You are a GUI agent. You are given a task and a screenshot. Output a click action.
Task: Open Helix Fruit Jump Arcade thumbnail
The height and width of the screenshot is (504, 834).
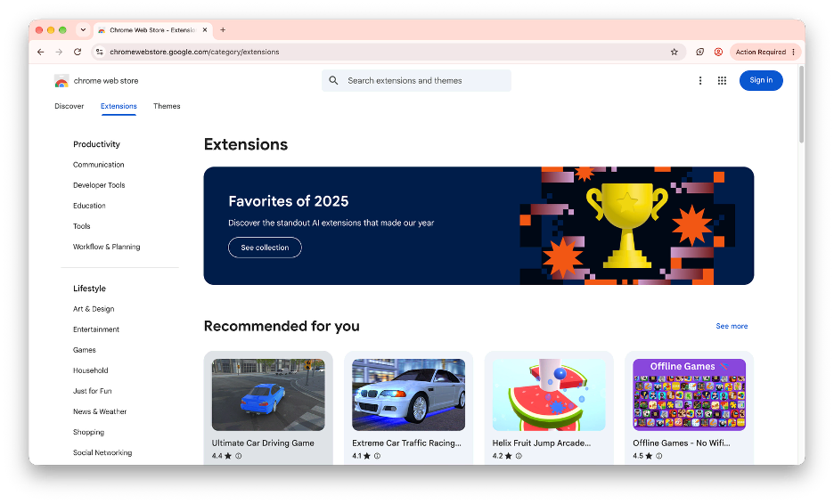[549, 395]
